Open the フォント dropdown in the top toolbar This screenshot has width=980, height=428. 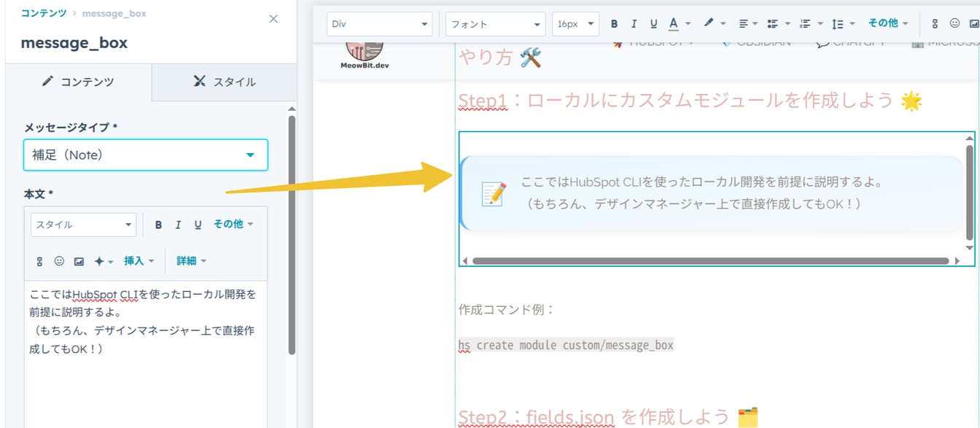coord(495,23)
